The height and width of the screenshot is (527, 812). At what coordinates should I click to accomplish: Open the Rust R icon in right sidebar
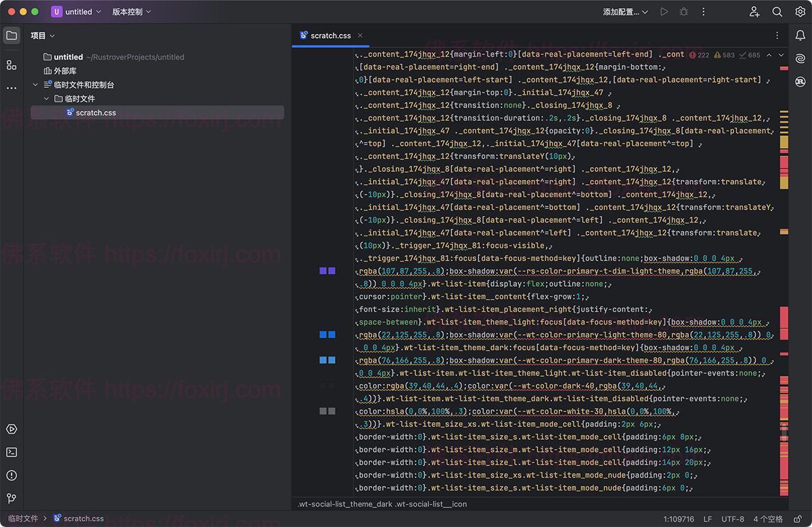click(x=800, y=81)
